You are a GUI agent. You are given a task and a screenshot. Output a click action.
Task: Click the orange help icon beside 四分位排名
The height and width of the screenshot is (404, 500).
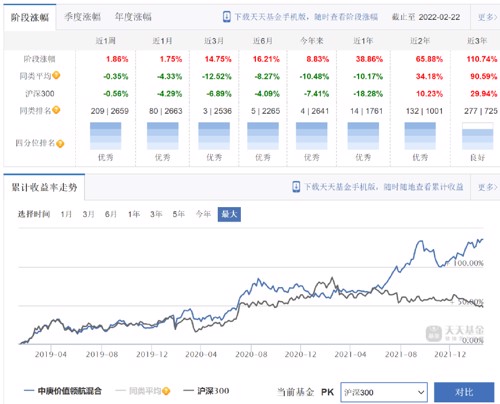[x=60, y=144]
